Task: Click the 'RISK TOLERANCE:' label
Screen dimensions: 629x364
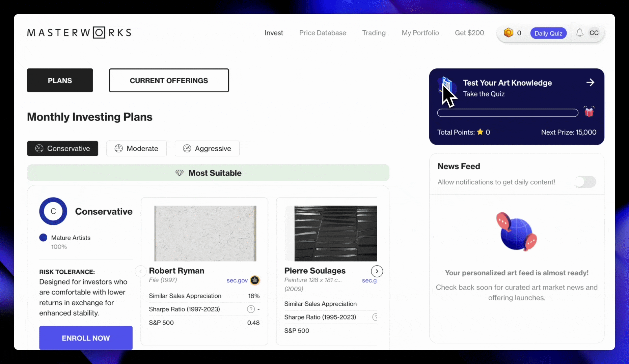Action: 67,272
